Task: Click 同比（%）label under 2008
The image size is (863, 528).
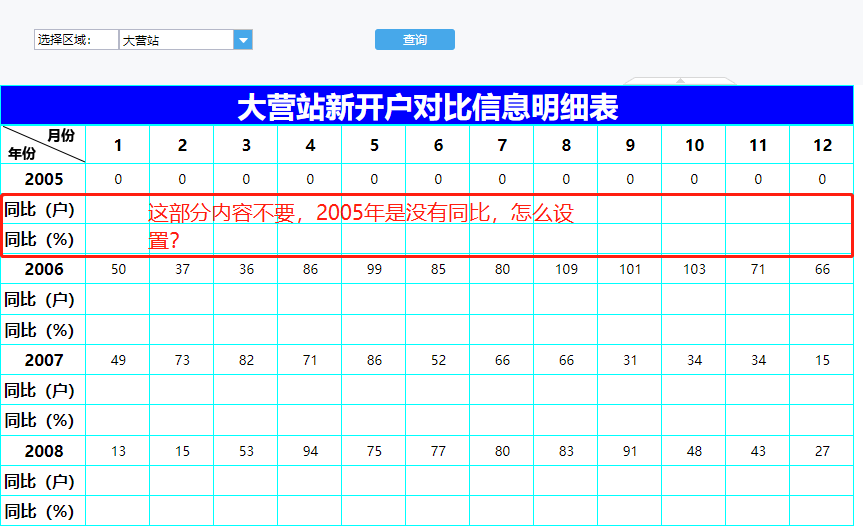Action: click(40, 511)
